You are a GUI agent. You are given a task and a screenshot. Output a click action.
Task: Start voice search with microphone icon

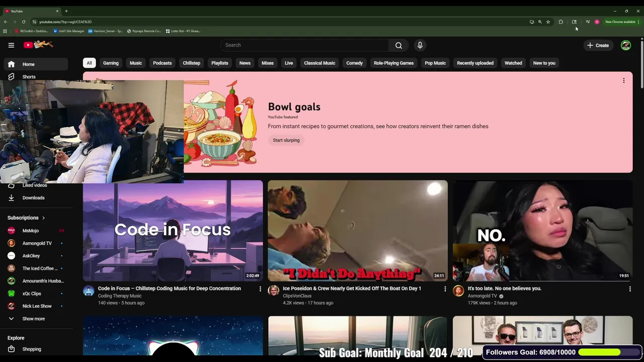point(420,45)
